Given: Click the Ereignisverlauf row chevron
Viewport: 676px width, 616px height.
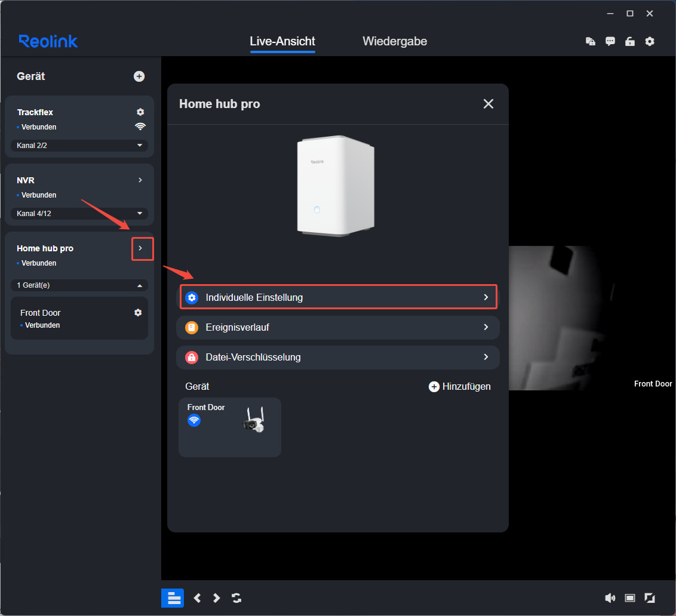Looking at the screenshot, I should (486, 327).
